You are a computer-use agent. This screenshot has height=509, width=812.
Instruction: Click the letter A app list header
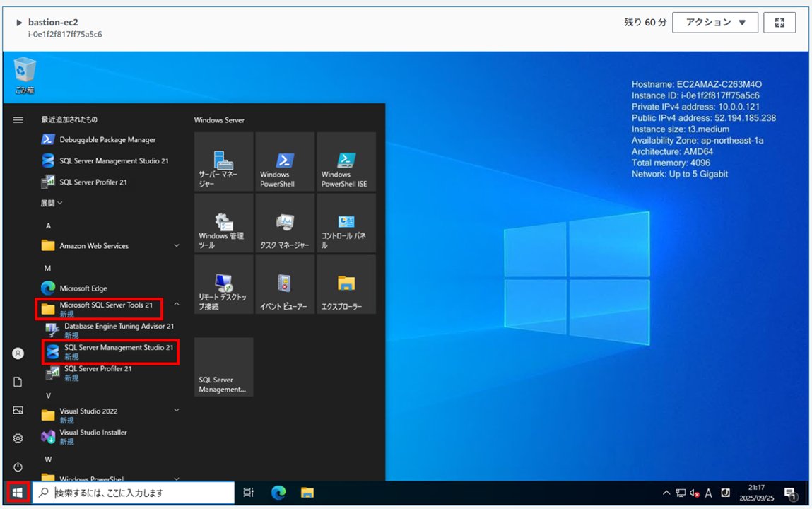[48, 226]
